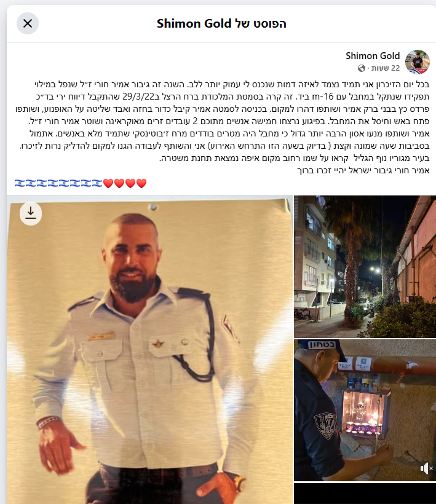This screenshot has height=504, width=436.
Task: Open Shimon Gold's profile picture
Action: [418, 61]
